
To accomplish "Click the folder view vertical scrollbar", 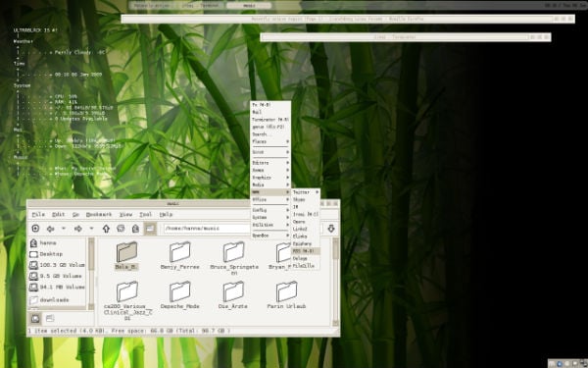I will [x=335, y=282].
